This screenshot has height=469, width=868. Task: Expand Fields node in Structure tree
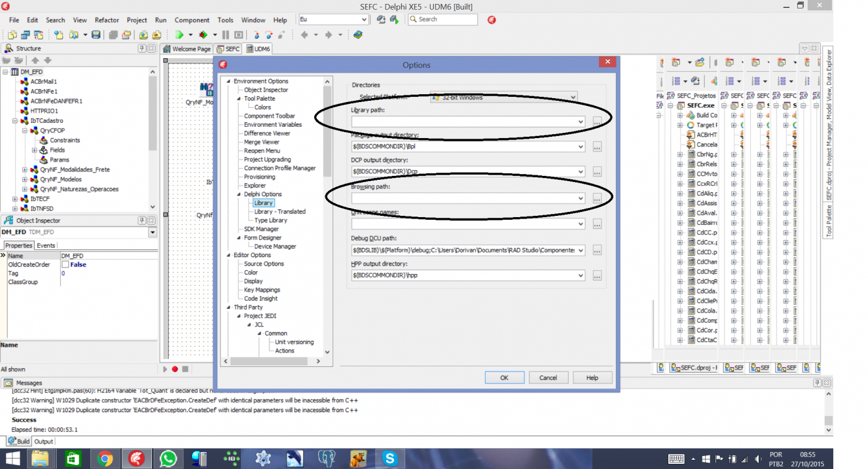click(x=35, y=150)
